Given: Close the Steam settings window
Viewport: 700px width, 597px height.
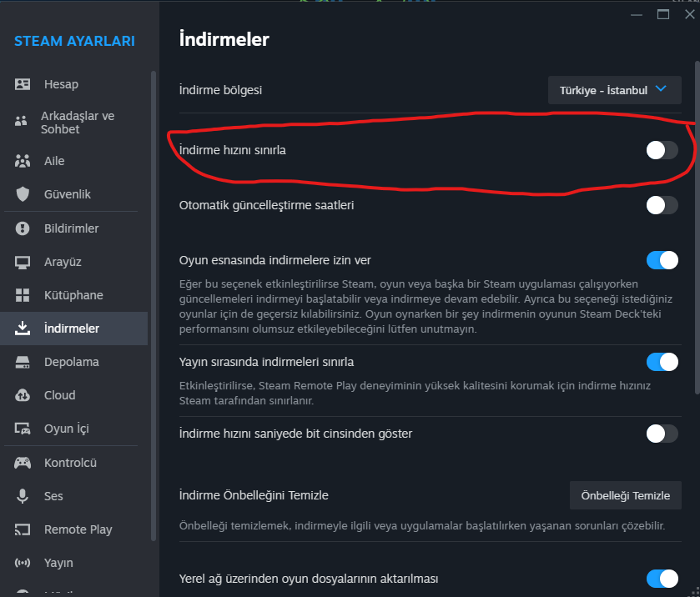Looking at the screenshot, I should (690, 15).
